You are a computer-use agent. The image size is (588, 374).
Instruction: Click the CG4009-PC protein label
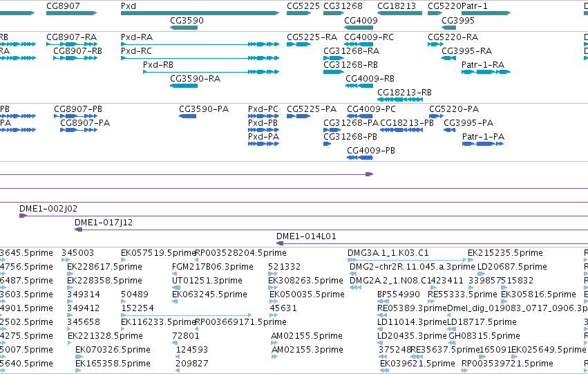pyautogui.click(x=371, y=109)
